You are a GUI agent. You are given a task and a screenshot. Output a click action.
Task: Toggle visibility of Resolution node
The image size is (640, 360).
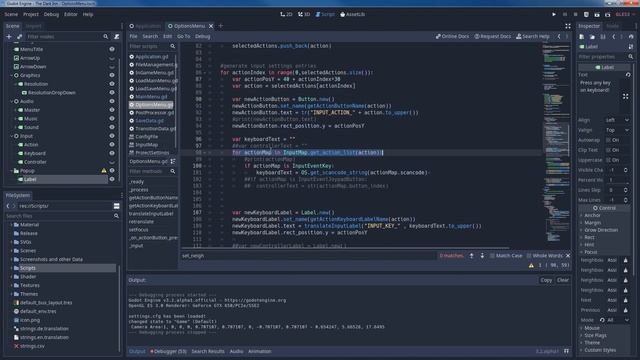click(112, 84)
